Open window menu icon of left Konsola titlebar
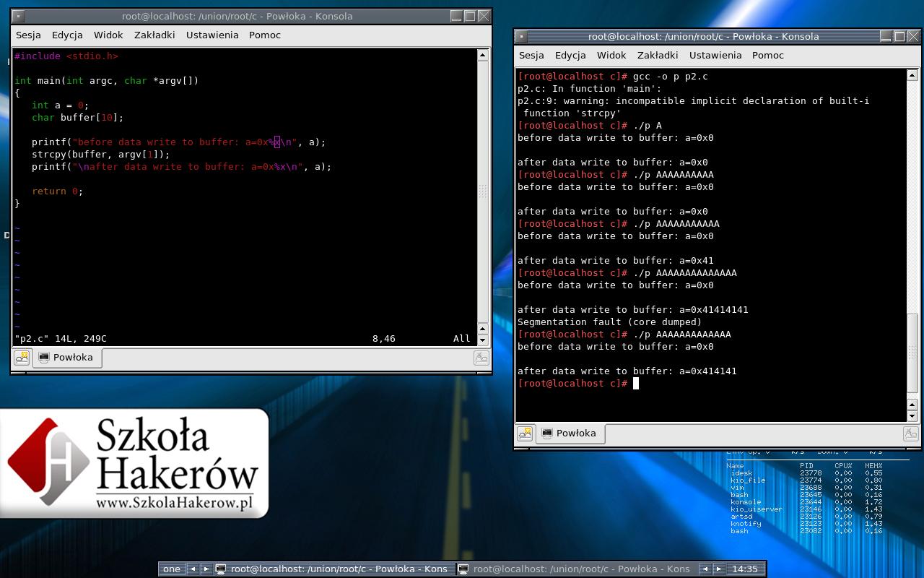This screenshot has width=924, height=578. pos(19,16)
